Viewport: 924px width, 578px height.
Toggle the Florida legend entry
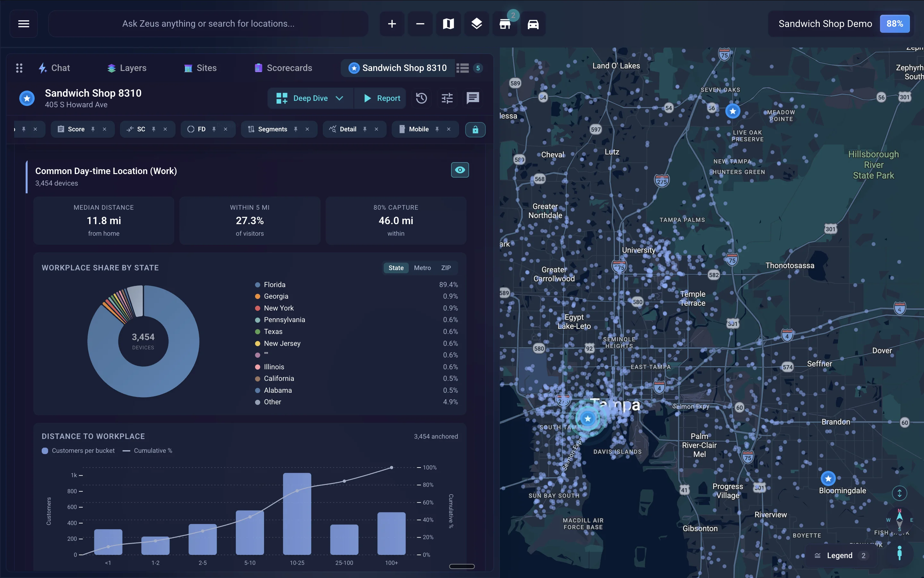(356, 285)
